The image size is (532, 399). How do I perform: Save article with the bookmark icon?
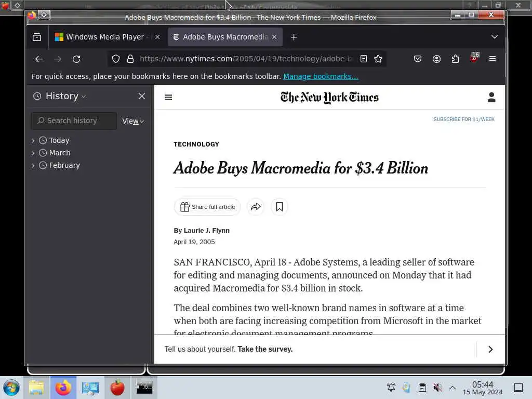point(279,207)
